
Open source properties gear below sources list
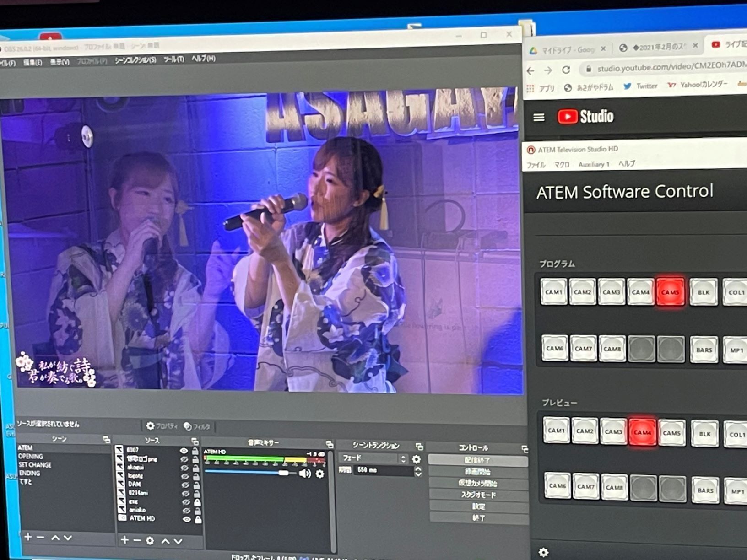tap(150, 541)
